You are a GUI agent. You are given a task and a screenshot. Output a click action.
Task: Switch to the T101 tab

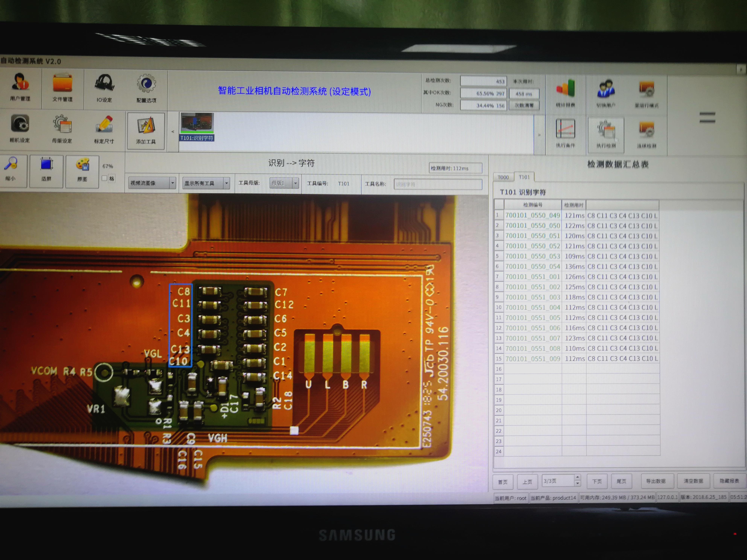click(524, 177)
